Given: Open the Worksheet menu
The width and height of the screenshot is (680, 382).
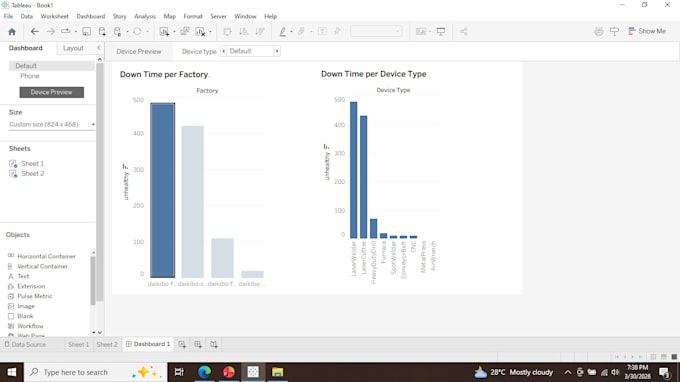Looking at the screenshot, I should click(55, 16).
